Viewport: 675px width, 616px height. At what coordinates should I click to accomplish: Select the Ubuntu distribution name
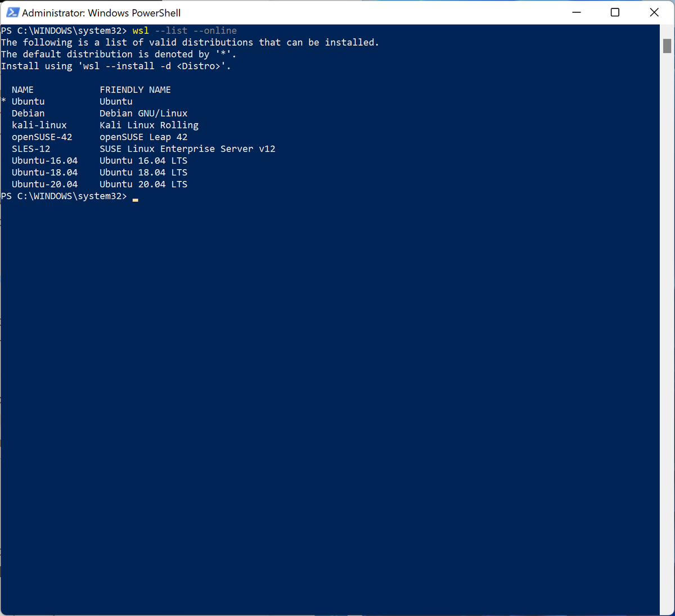[x=28, y=101]
